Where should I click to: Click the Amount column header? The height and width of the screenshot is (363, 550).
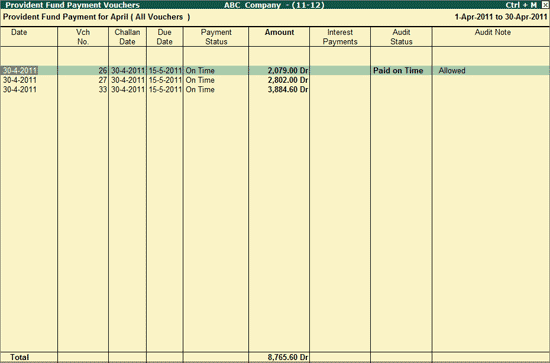279,32
